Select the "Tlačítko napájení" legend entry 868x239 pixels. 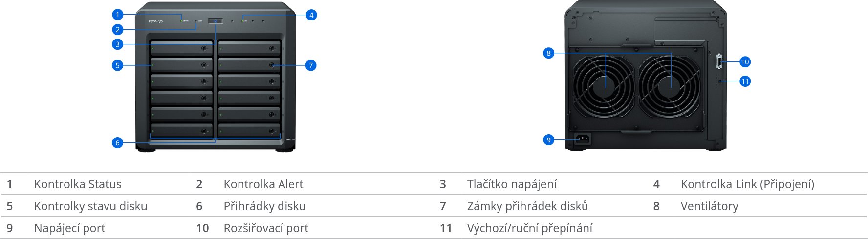tap(512, 184)
